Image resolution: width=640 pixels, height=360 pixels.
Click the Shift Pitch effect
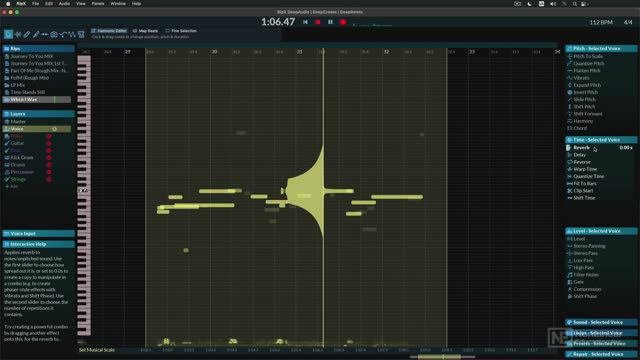pyautogui.click(x=584, y=107)
